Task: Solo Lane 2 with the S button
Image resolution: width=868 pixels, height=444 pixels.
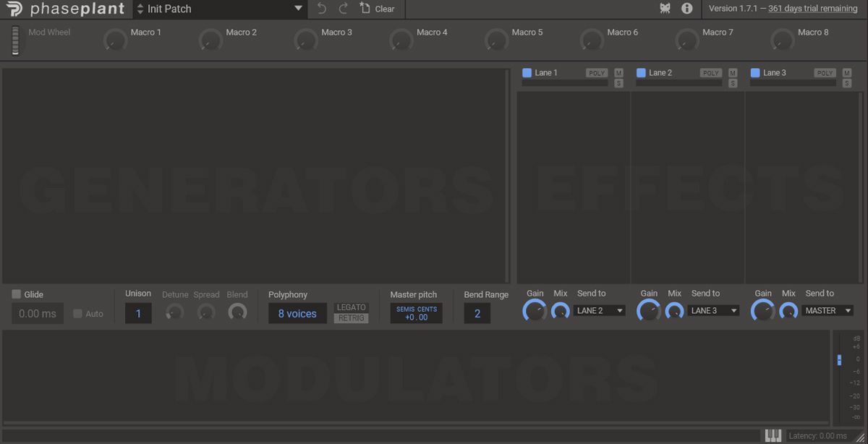Action: click(733, 83)
